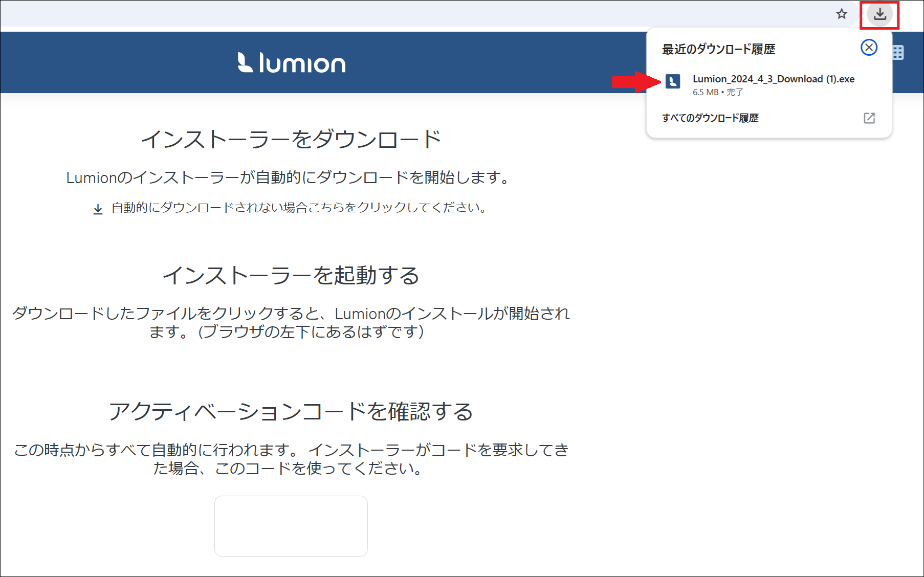Open the すべてのダウンロード履歴 entry
The image size is (924, 577).
[x=710, y=118]
